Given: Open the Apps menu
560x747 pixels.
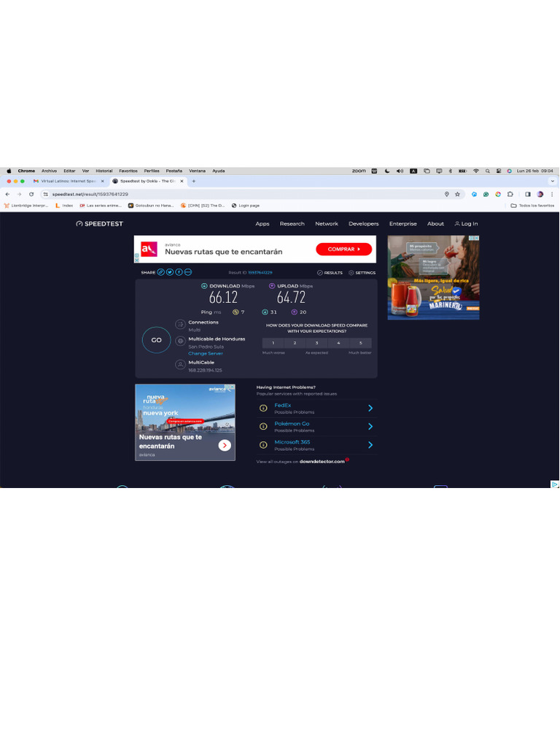Looking at the screenshot, I should tap(262, 223).
